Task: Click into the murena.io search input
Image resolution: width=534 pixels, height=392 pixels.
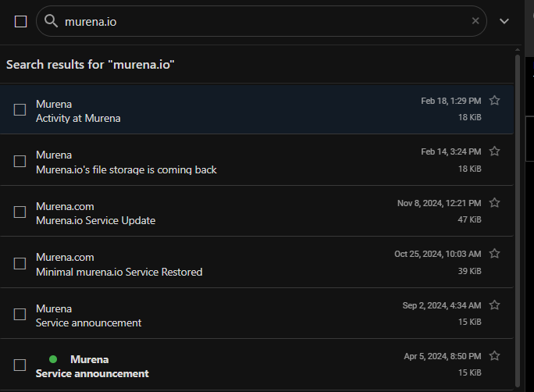Action: (x=265, y=21)
